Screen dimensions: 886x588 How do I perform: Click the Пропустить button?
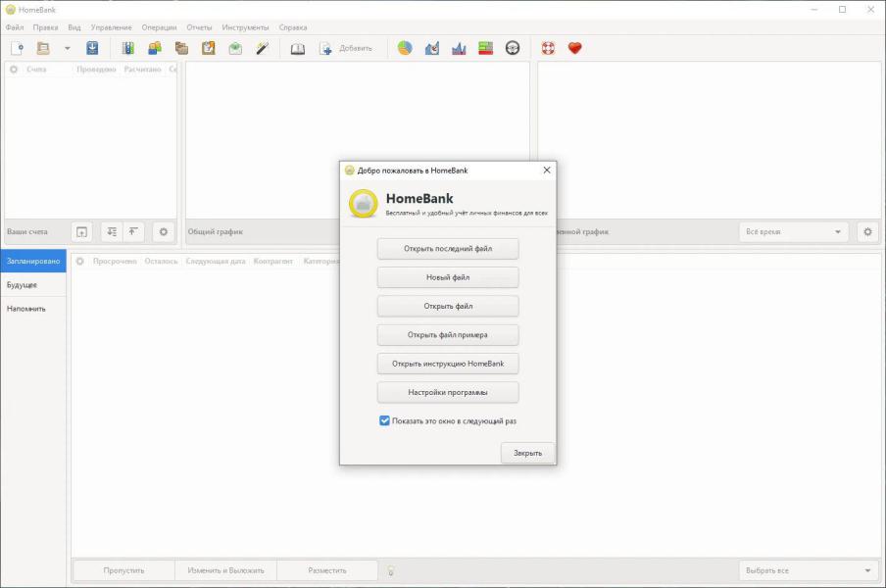click(123, 570)
